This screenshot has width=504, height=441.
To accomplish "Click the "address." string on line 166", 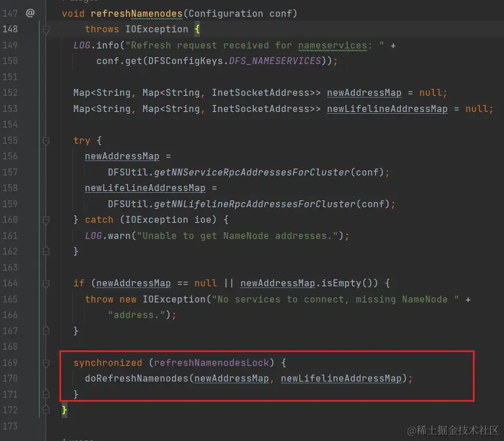I will 137,315.
